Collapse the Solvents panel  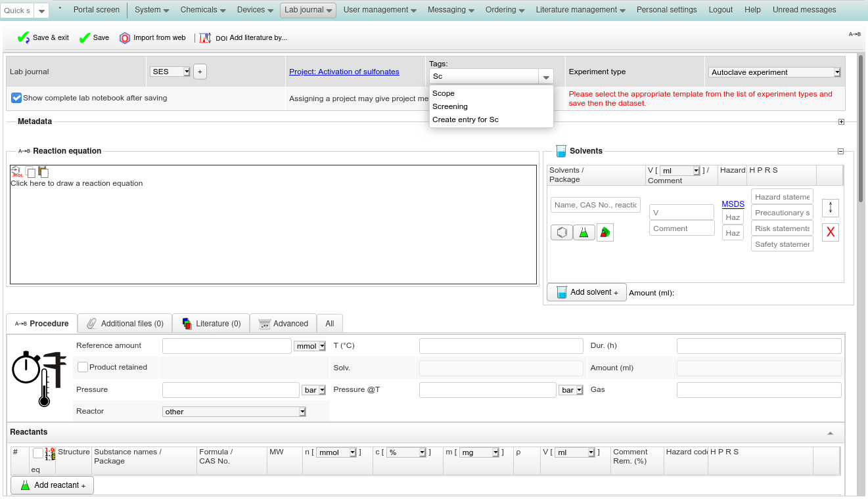point(840,151)
